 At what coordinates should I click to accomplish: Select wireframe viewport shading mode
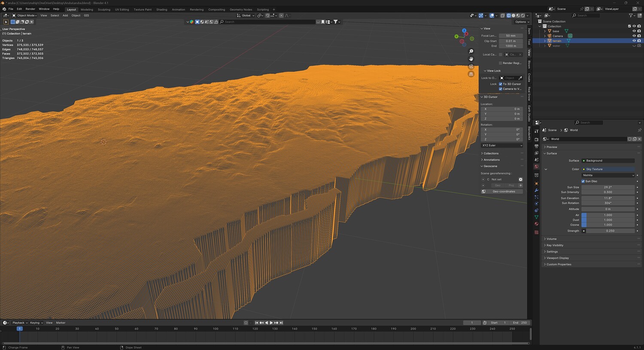point(509,15)
